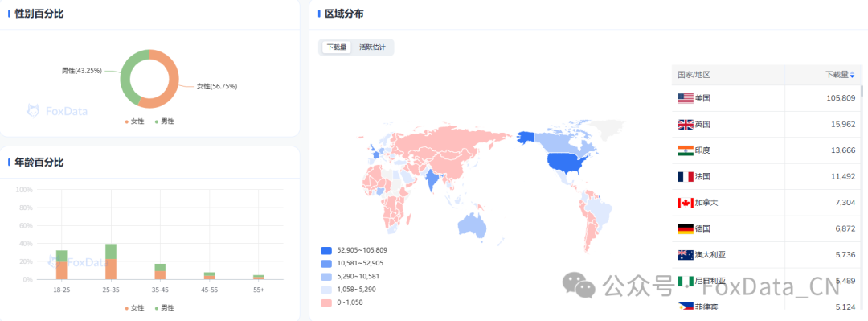This screenshot has height=321, width=868.
Task: Toggle the 0~1,058 map legend swatch
Action: [326, 302]
